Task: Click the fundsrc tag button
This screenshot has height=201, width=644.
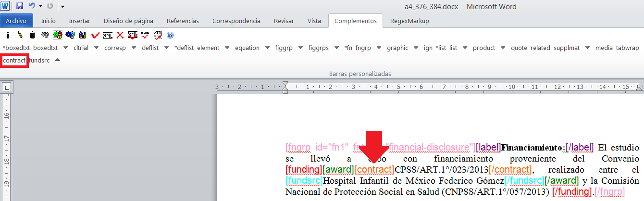Action: [39, 61]
